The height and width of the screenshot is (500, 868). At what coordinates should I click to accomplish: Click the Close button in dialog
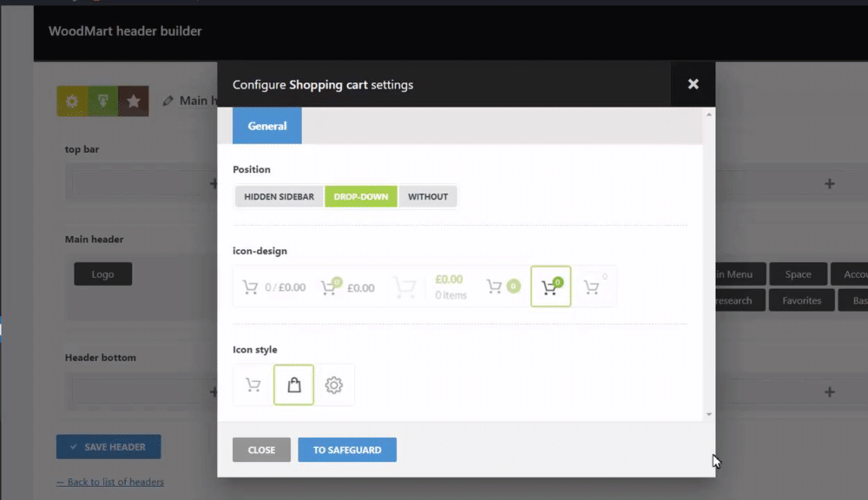261,450
